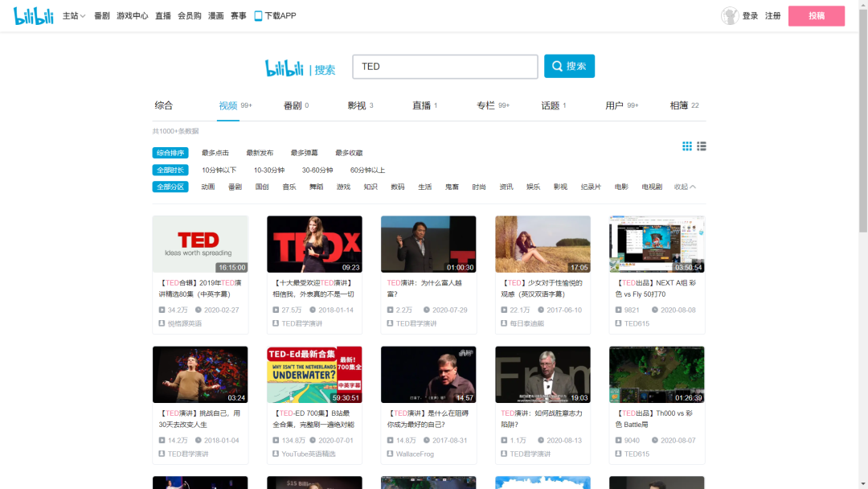Open the TED-Ed UNDERWATER thumbnail
The width and height of the screenshot is (868, 489).
coord(314,375)
